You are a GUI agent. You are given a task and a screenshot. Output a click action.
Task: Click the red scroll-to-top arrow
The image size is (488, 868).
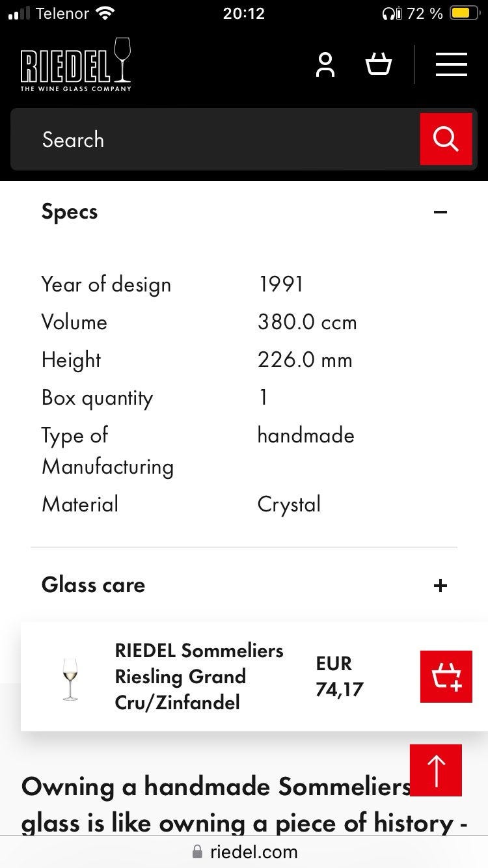435,770
